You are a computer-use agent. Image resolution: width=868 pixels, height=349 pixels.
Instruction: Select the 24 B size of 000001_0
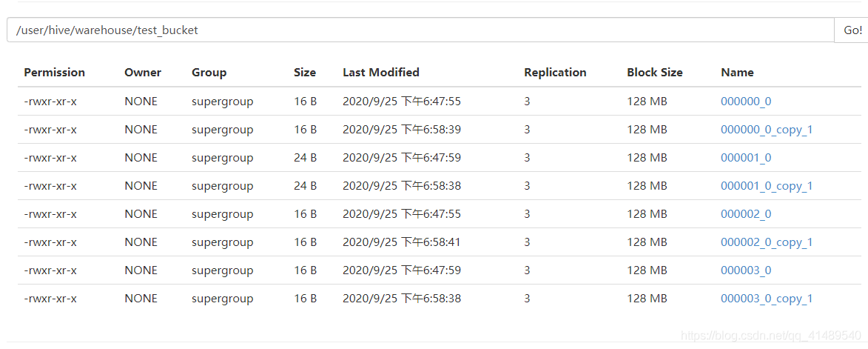(x=305, y=158)
